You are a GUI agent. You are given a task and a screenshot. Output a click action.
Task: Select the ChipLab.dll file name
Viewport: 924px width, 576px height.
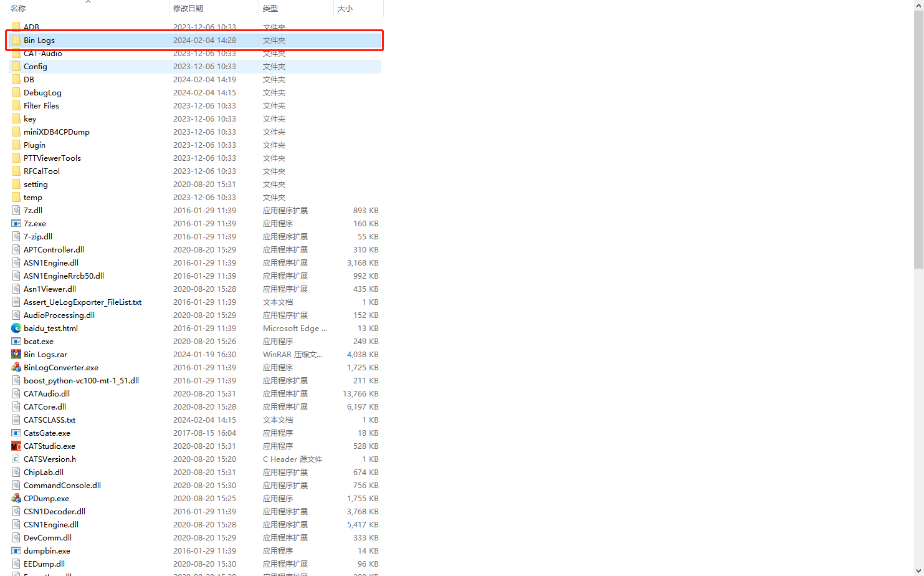44,472
